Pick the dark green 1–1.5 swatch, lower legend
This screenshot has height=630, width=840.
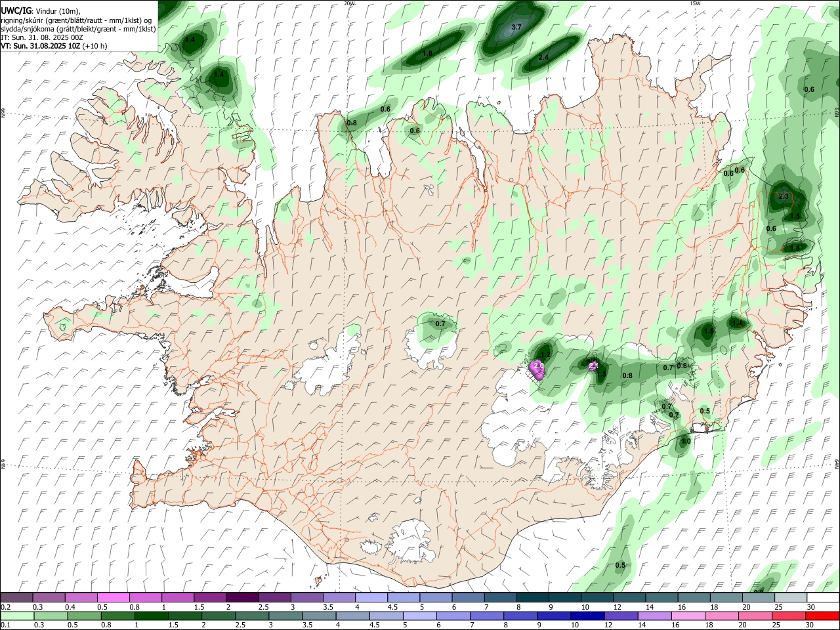pyautogui.click(x=152, y=616)
